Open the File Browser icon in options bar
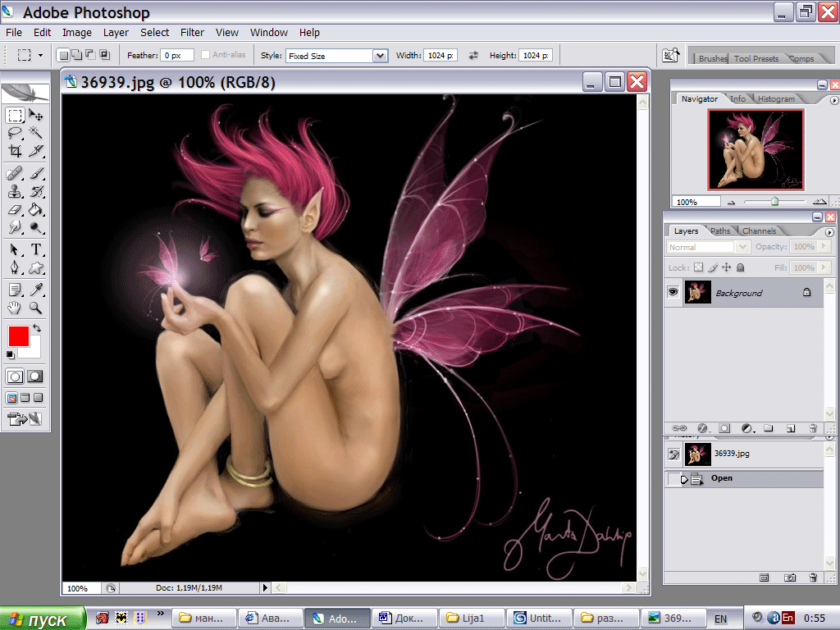The image size is (840, 630). tap(671, 55)
